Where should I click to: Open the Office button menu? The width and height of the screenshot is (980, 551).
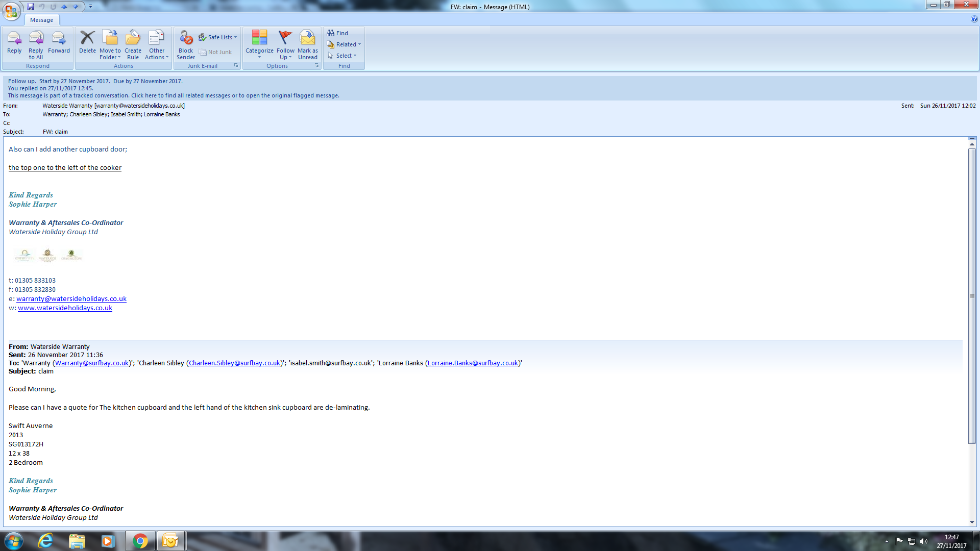click(x=11, y=11)
